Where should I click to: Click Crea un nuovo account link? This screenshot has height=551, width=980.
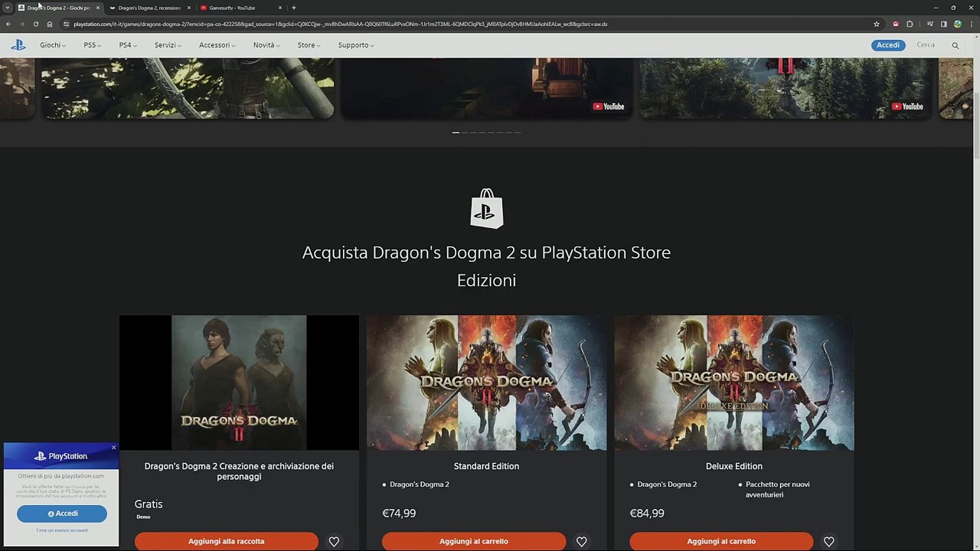point(62,530)
